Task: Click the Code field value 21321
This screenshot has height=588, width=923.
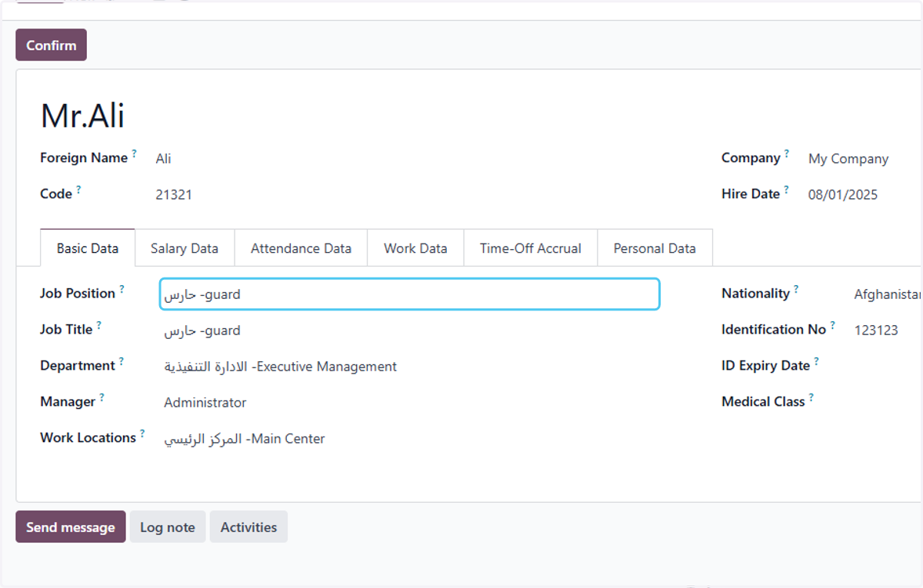Action: tap(174, 195)
